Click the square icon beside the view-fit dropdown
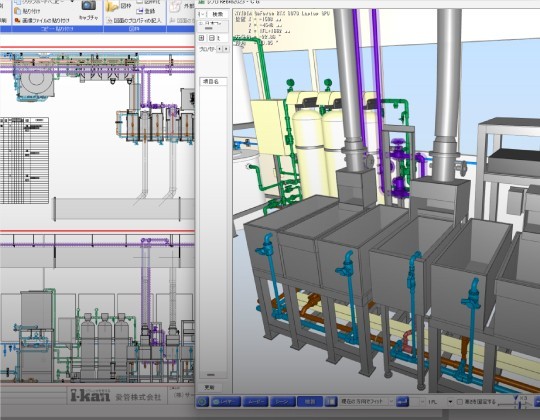540x420 pixels. 331,401
